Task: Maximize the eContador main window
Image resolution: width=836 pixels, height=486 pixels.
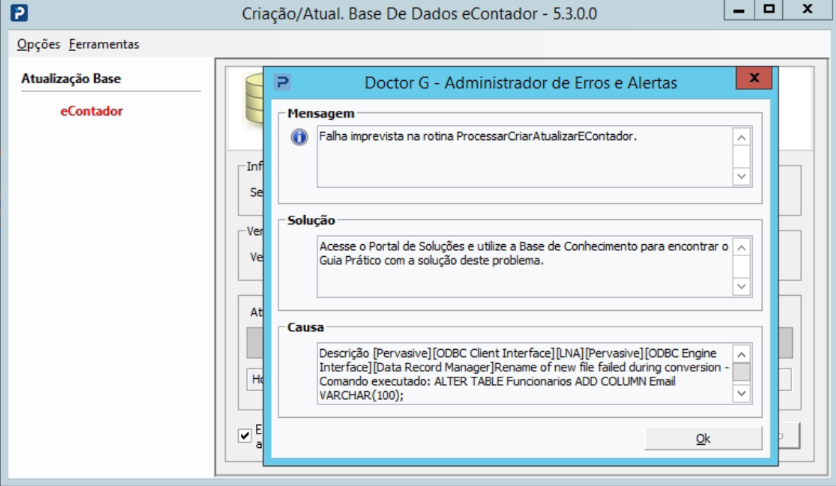Action: (769, 10)
